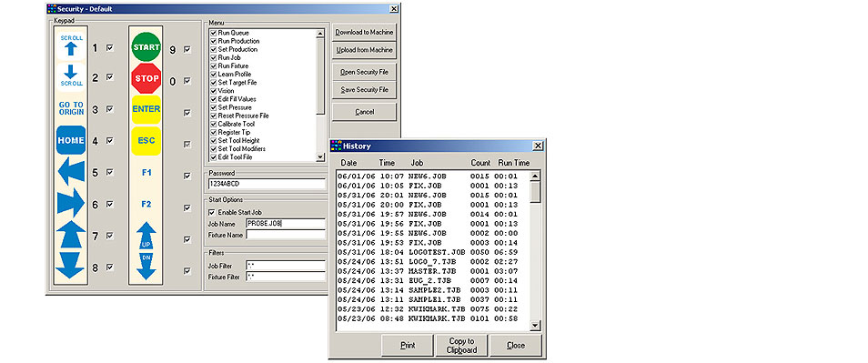Select the LOGO_7.TJB history row
This screenshot has height=363, width=868.
(432, 261)
